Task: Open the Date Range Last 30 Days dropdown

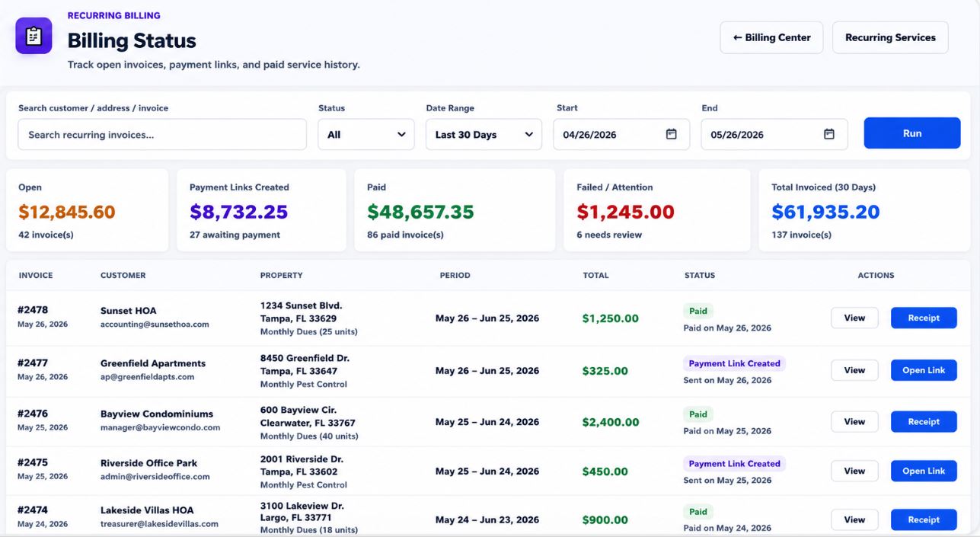Action: click(x=484, y=135)
